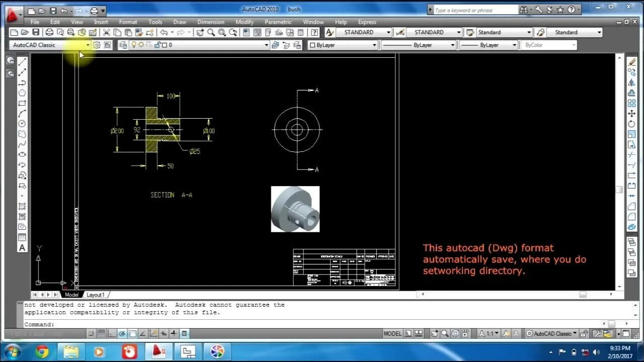Open the layer list dropdown showing 0

pos(199,45)
